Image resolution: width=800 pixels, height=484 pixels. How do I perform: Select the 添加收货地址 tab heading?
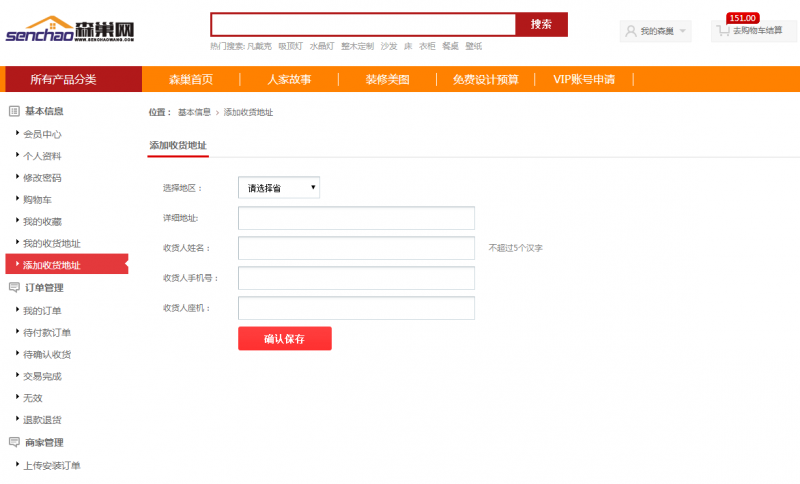(x=178, y=145)
